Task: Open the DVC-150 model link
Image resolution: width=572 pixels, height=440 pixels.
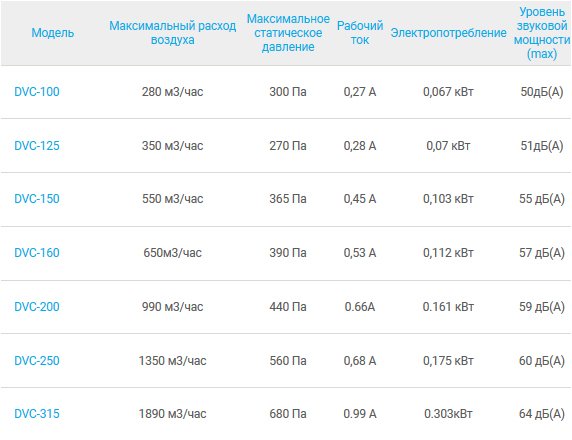Action: click(x=37, y=199)
